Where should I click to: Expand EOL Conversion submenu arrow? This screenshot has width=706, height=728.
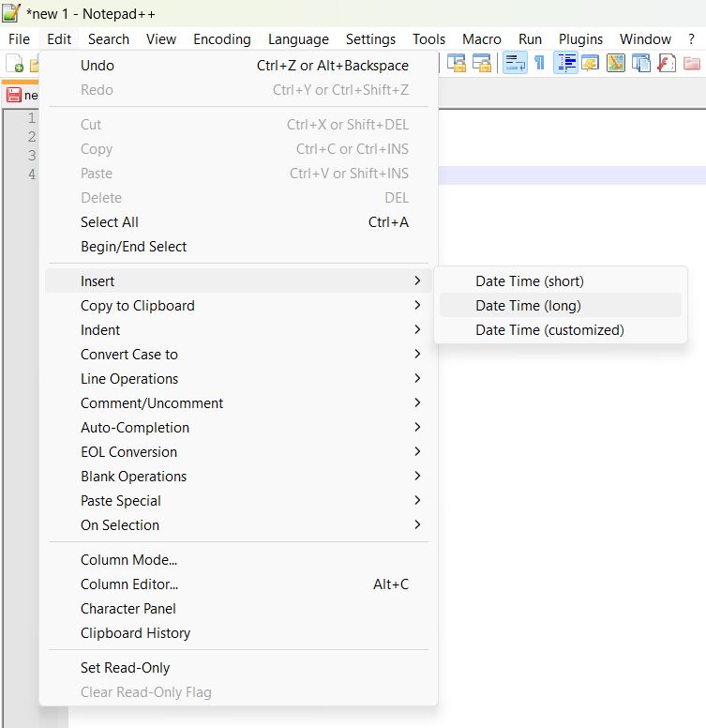417,451
